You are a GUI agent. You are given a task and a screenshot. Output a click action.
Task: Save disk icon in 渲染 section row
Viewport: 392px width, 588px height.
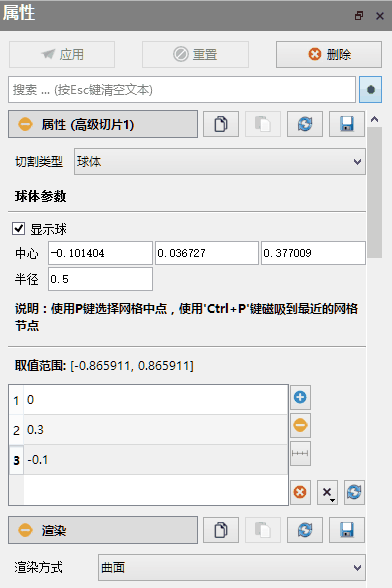(x=347, y=530)
